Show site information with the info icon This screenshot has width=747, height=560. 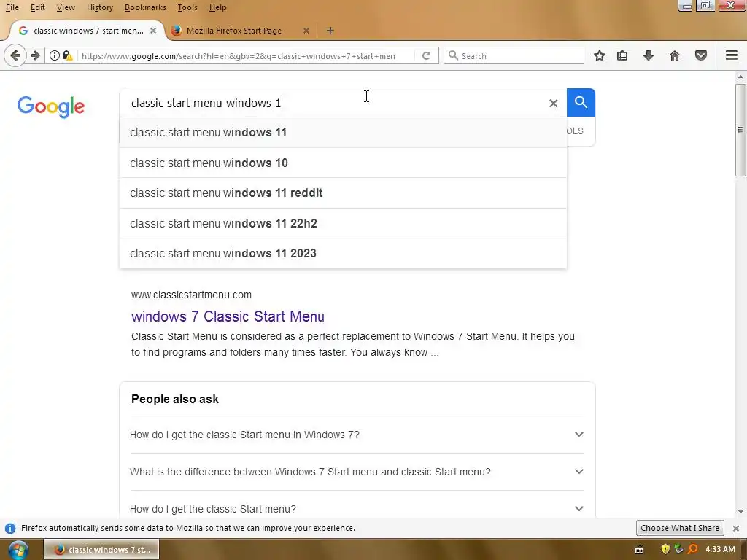[55, 55]
